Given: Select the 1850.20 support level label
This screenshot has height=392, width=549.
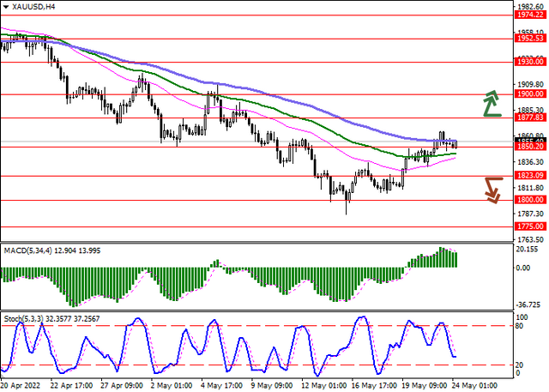Looking at the screenshot, I should click(x=531, y=147).
